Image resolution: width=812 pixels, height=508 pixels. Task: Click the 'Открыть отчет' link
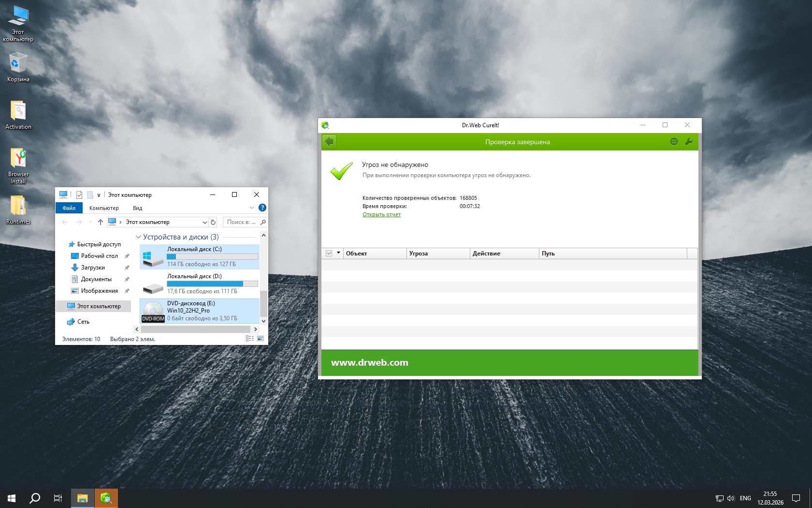pyautogui.click(x=381, y=214)
